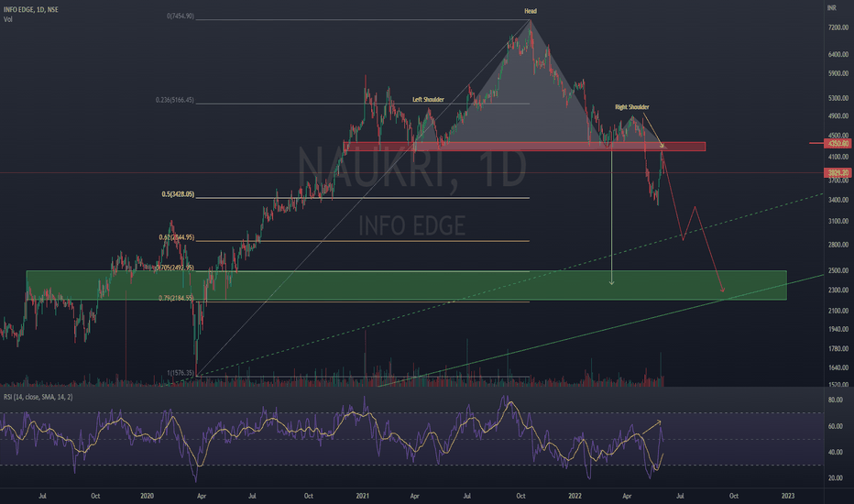Select the 0.5(3428.05) Fibonacci label
The width and height of the screenshot is (854, 504).
click(178, 194)
